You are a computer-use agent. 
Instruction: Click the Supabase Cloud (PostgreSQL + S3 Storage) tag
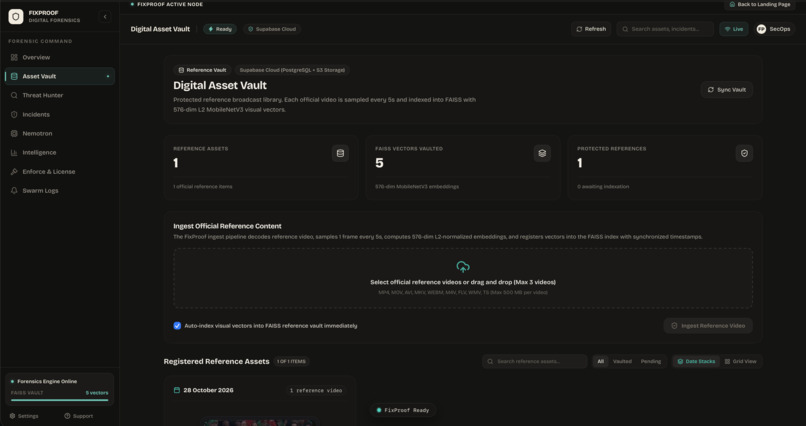(x=292, y=70)
